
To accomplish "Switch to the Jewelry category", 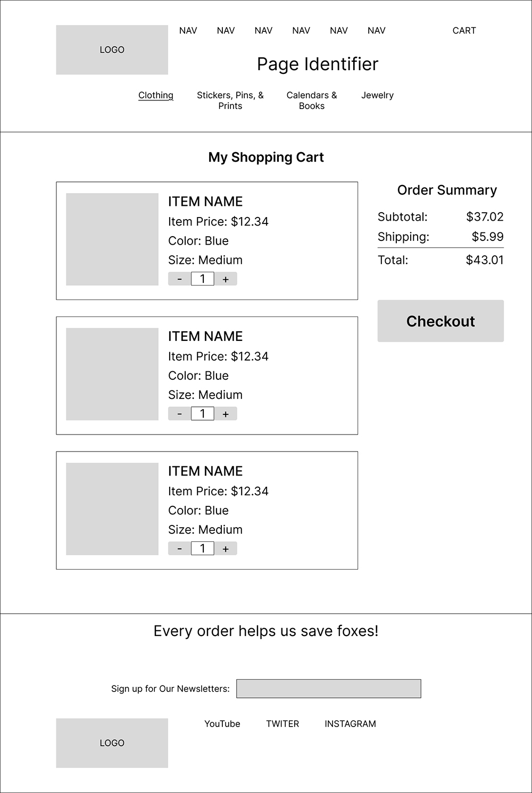I will coord(377,95).
